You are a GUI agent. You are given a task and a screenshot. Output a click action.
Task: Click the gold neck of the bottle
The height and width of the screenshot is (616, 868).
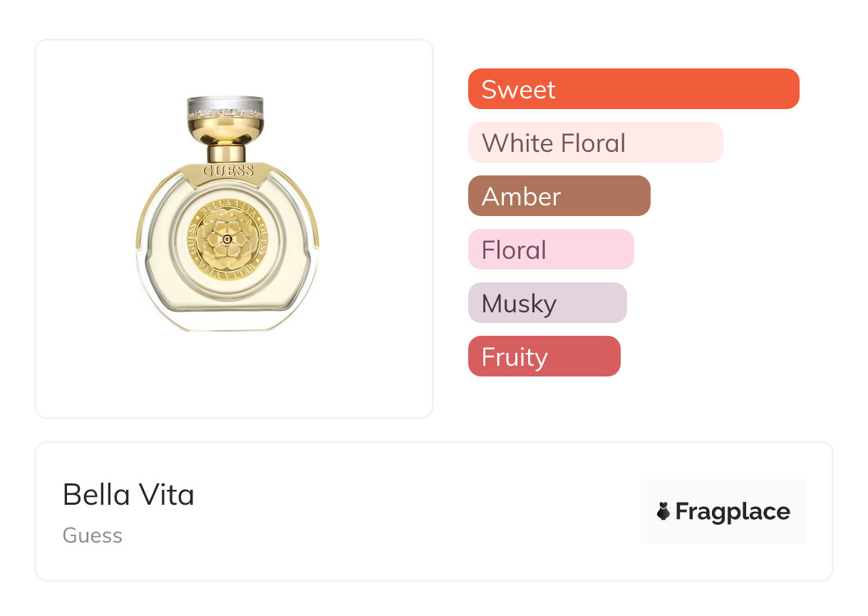[x=227, y=153]
